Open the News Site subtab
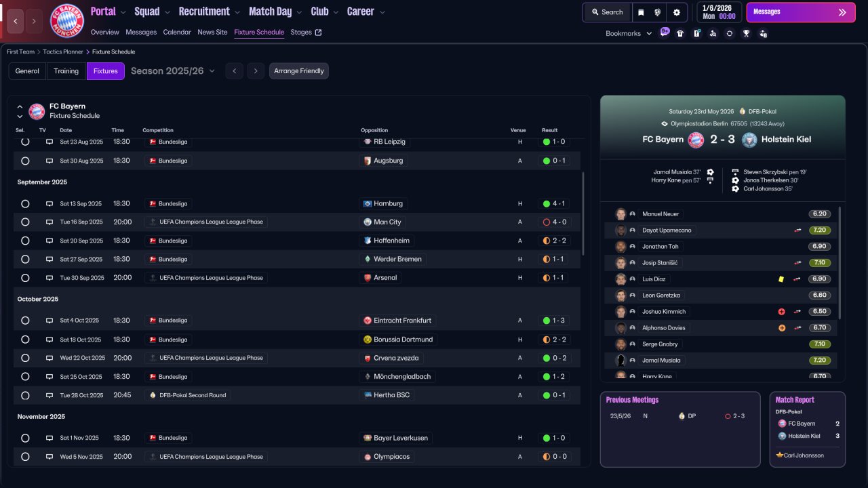Image resolution: width=868 pixels, height=488 pixels. point(212,33)
